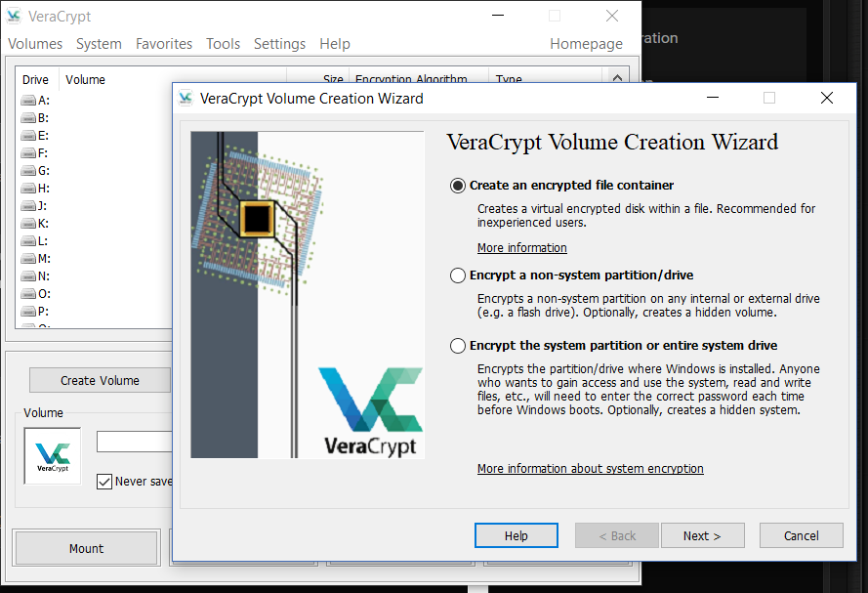Open the Favorites menu

point(164,44)
